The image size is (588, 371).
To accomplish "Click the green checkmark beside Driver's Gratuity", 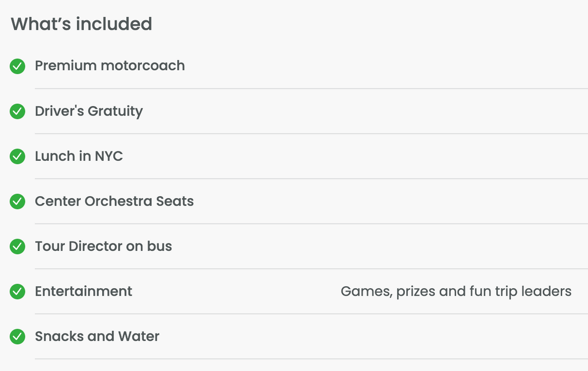I will [x=18, y=111].
